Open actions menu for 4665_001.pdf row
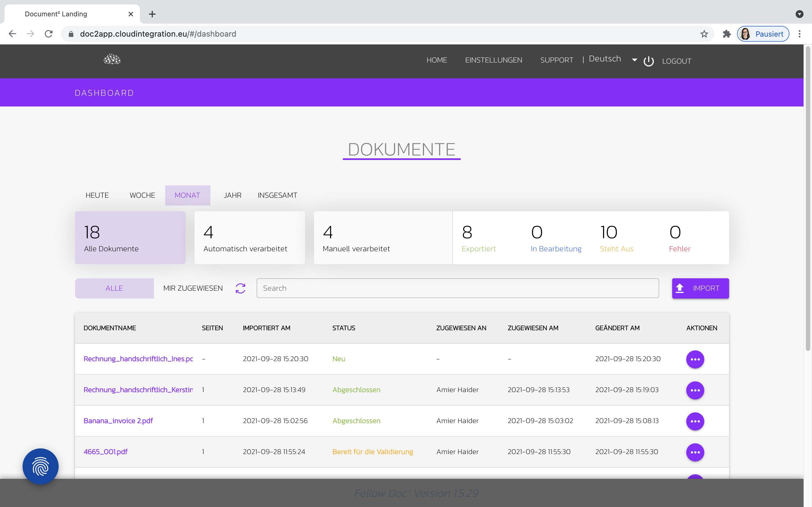The image size is (812, 507). point(695,452)
